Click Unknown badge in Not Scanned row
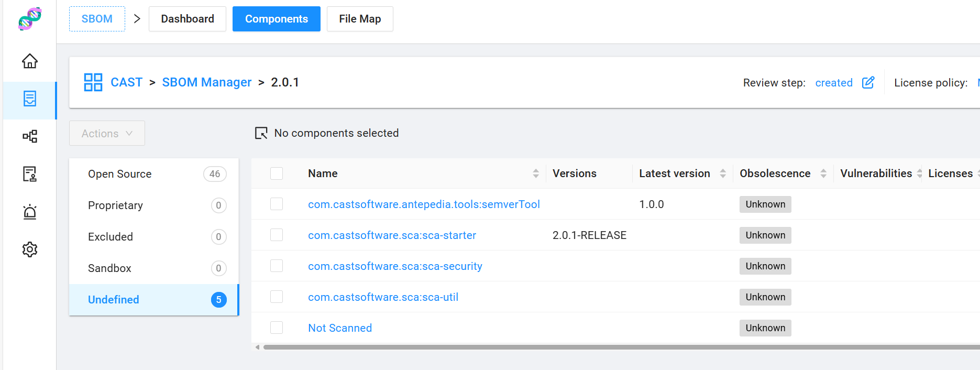Image resolution: width=980 pixels, height=370 pixels. [x=765, y=328]
